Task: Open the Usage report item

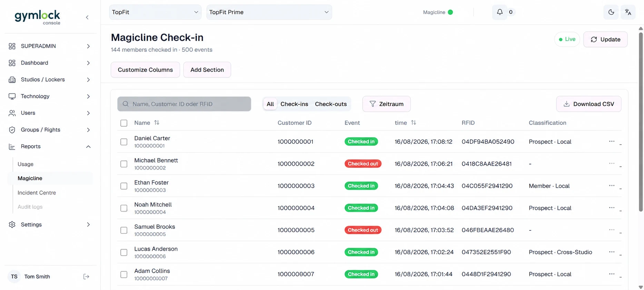Action: pos(26,164)
